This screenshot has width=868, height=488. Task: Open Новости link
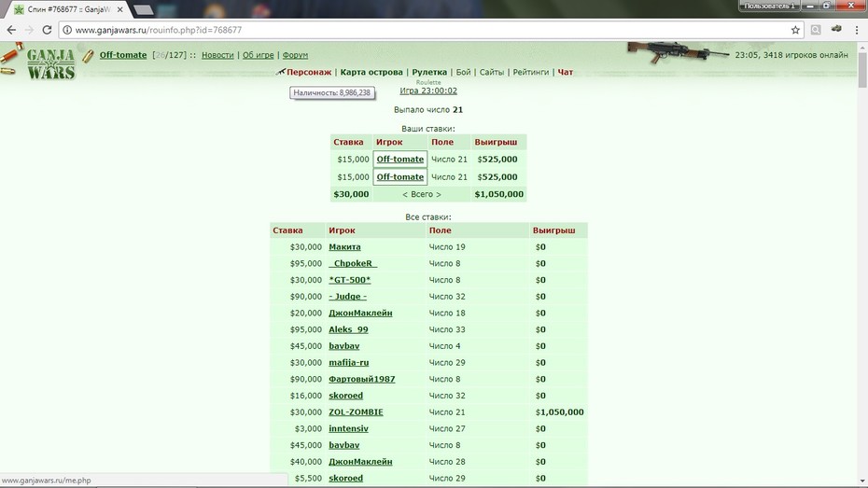pyautogui.click(x=217, y=55)
